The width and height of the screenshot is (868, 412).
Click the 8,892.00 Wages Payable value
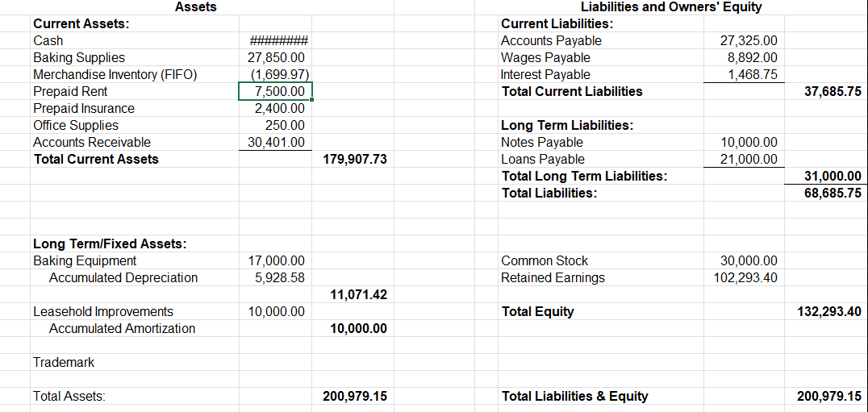tap(752, 57)
